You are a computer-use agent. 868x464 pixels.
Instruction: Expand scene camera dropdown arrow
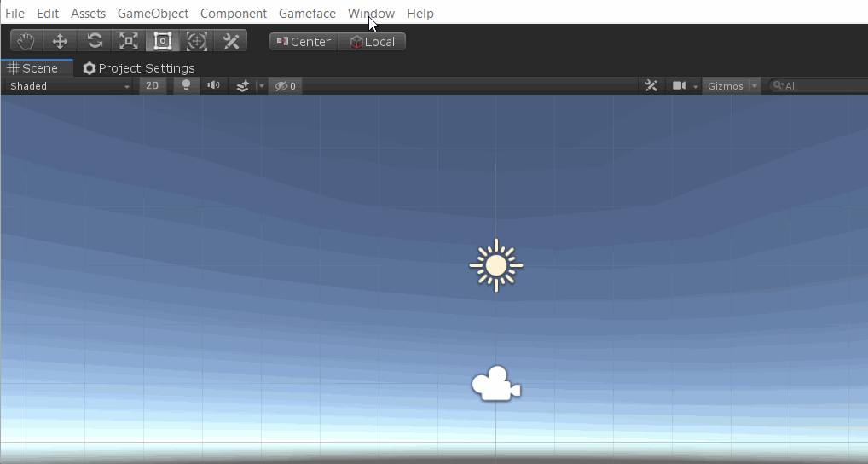695,86
